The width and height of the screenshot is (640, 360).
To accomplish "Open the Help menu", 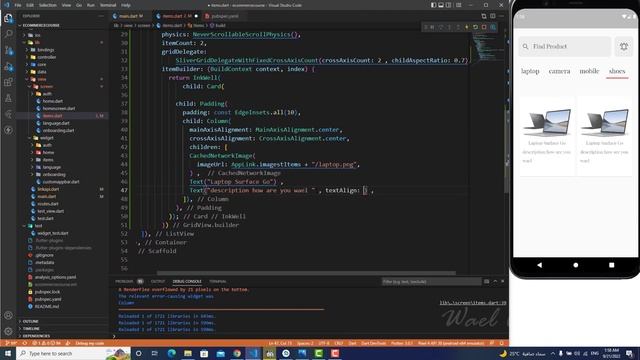I will click(126, 5).
